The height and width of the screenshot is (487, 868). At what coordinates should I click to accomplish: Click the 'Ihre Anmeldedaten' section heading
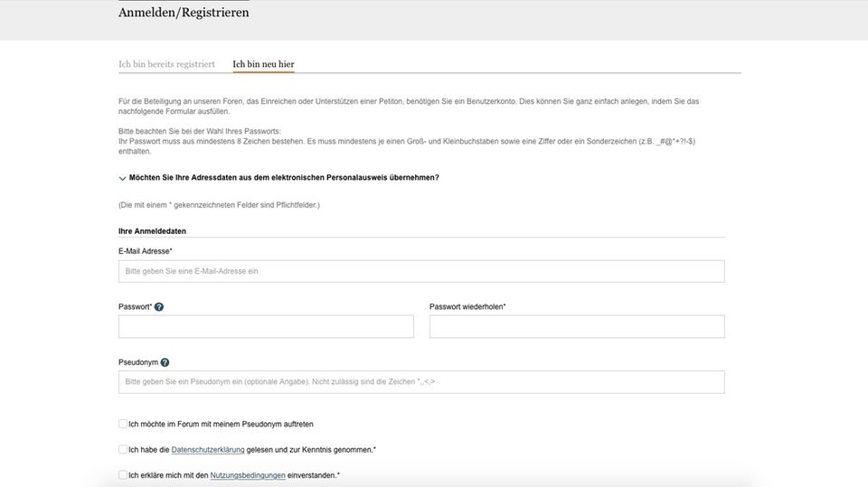[152, 231]
